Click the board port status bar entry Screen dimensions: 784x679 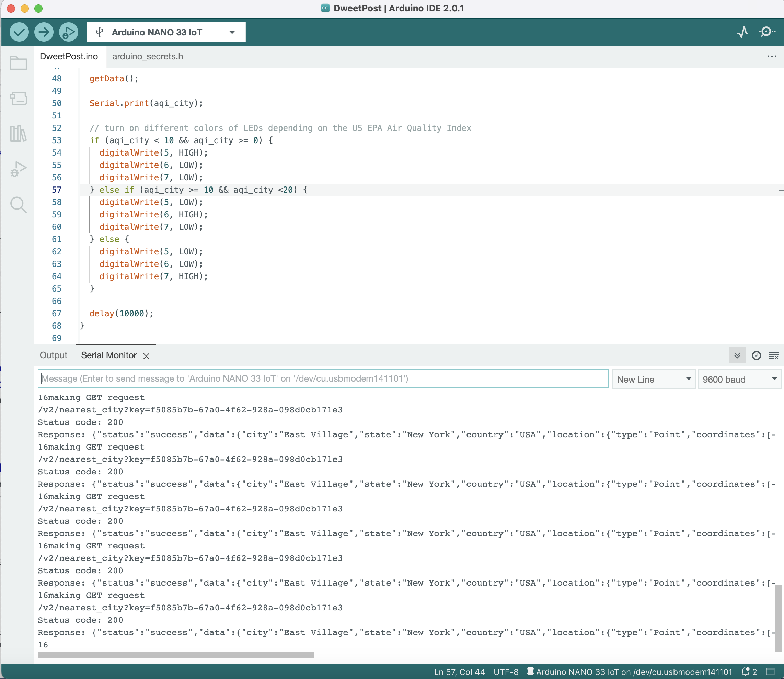(630, 672)
